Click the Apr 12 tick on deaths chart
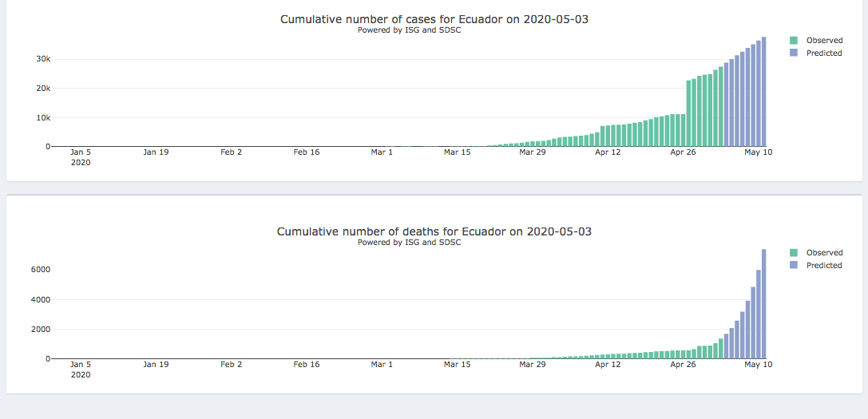The height and width of the screenshot is (419, 868). click(607, 364)
